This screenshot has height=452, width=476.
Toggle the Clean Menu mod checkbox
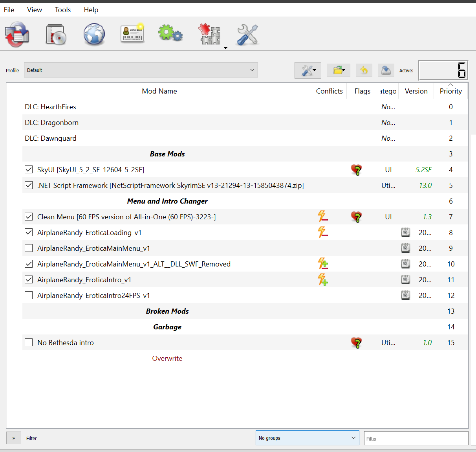coord(29,217)
